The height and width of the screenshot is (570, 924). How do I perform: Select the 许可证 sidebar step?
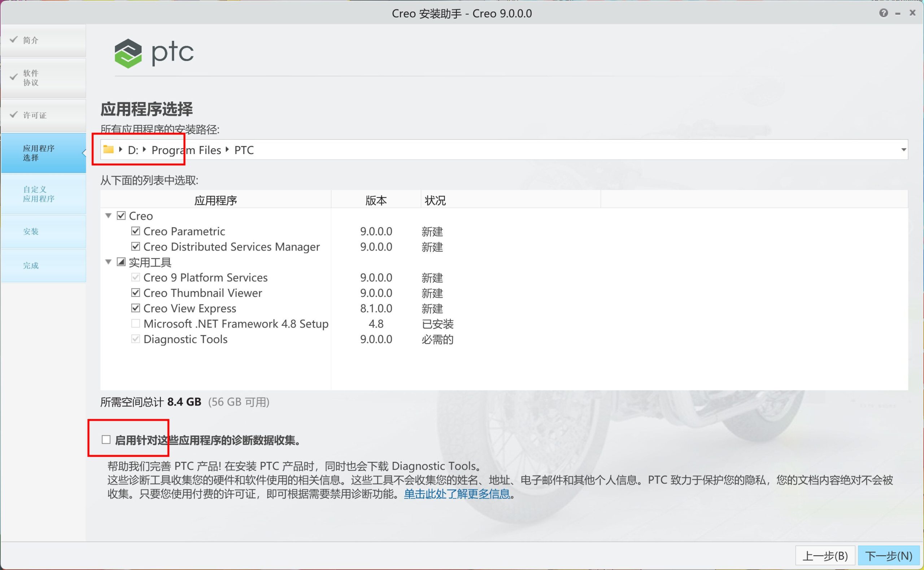35,115
